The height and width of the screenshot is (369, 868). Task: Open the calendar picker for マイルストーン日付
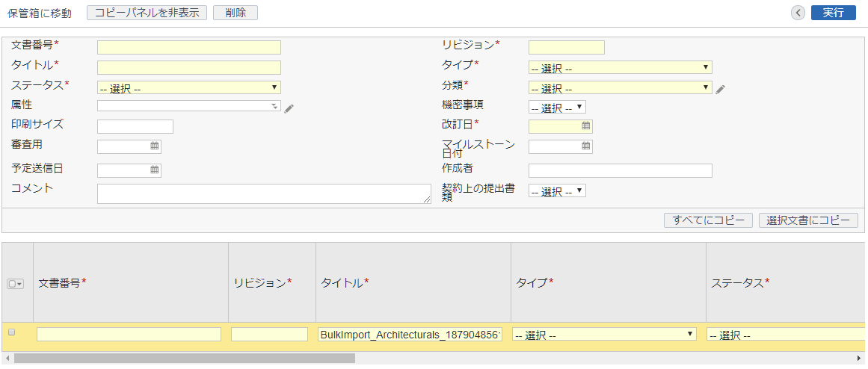click(x=586, y=146)
